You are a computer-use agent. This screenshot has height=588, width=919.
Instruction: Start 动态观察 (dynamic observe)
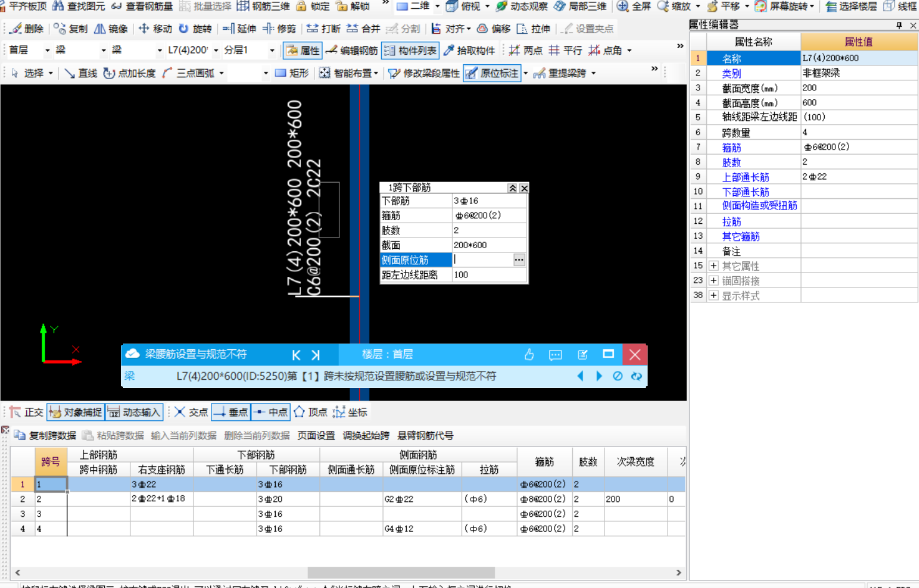tap(522, 6)
